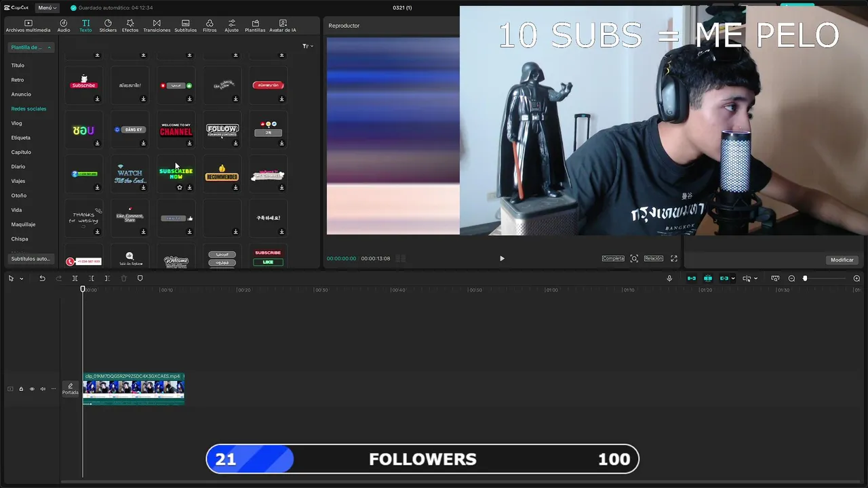Open the Efectos tab

[130, 26]
